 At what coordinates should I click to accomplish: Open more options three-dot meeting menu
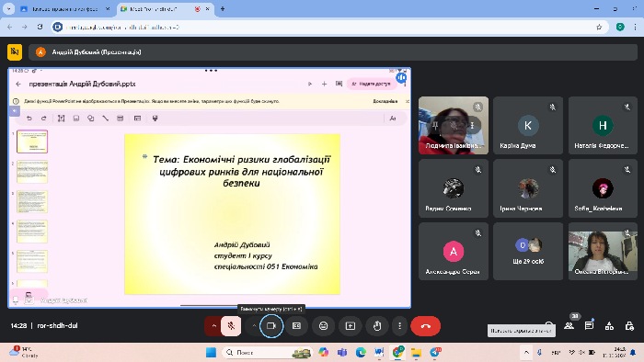point(399,326)
